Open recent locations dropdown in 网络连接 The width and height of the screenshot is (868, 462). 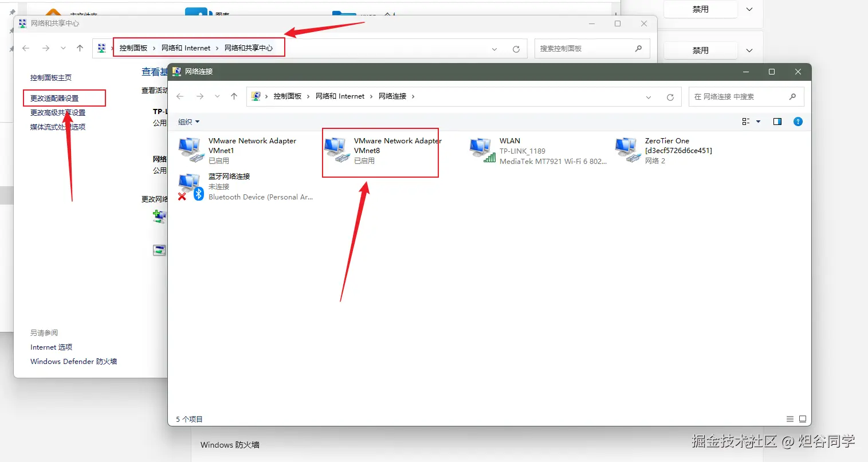[217, 96]
